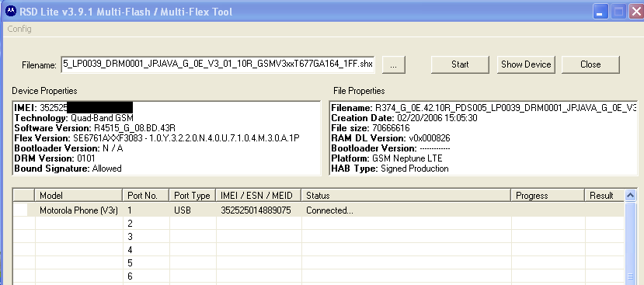Viewport: 644px width, 285px height.
Task: Click the Connected... status cell
Action: point(406,210)
